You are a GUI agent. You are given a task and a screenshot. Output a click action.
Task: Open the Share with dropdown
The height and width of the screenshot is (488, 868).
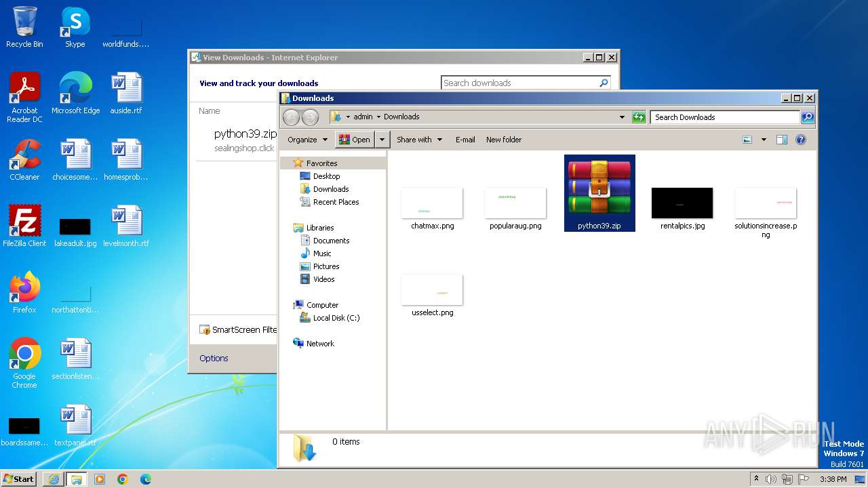419,140
